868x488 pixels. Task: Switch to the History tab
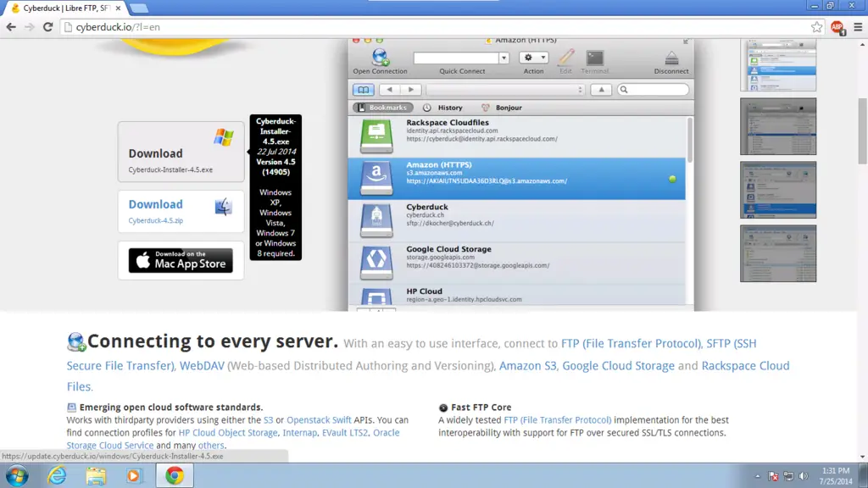(x=442, y=108)
